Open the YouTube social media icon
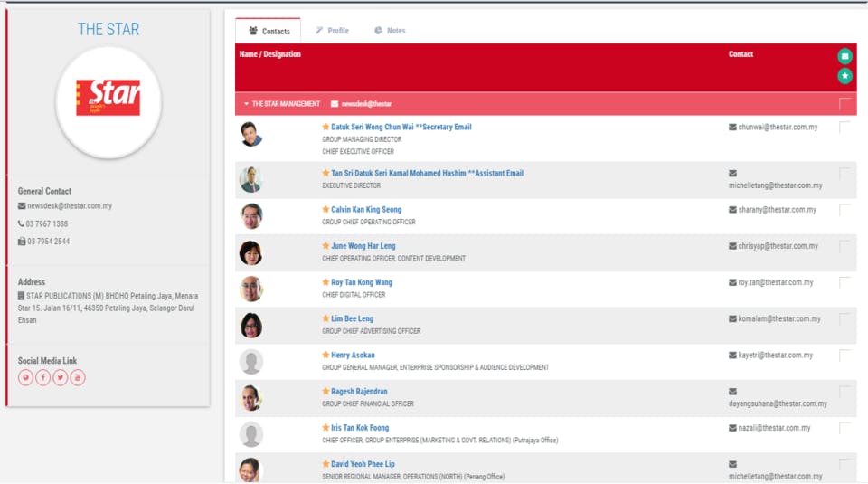The width and height of the screenshot is (868, 484). coord(78,377)
